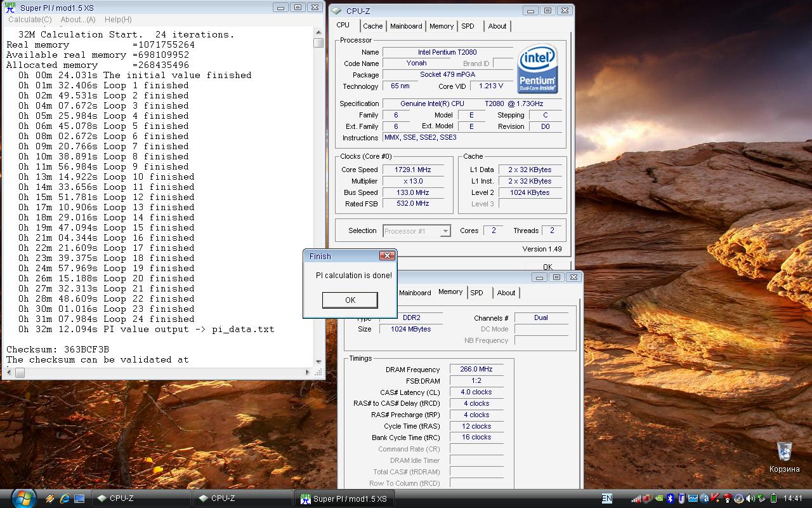Click the signal strength bars tray icon

pos(636,498)
